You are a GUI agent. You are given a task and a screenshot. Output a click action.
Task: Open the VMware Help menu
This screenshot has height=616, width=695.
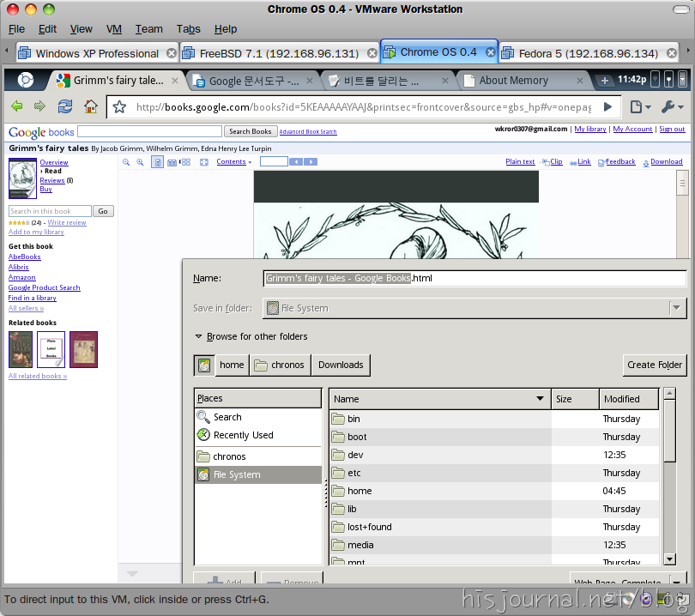pos(226,29)
